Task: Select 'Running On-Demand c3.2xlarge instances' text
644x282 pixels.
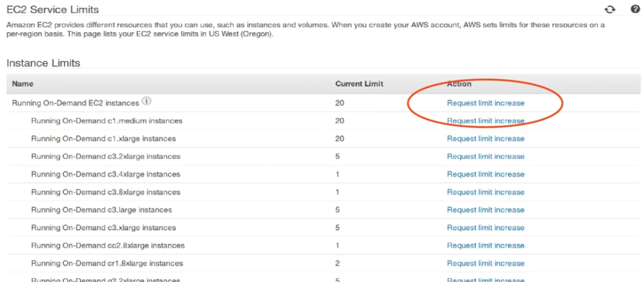Action: (106, 157)
